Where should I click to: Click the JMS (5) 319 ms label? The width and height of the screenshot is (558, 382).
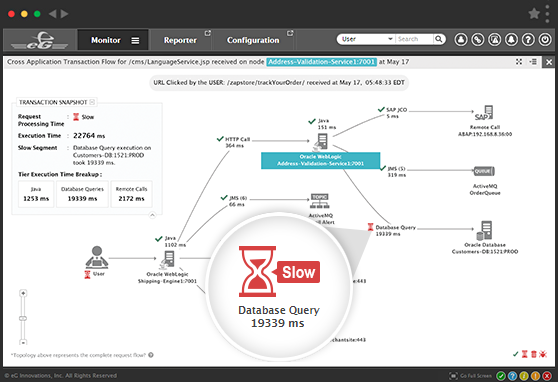[396, 172]
